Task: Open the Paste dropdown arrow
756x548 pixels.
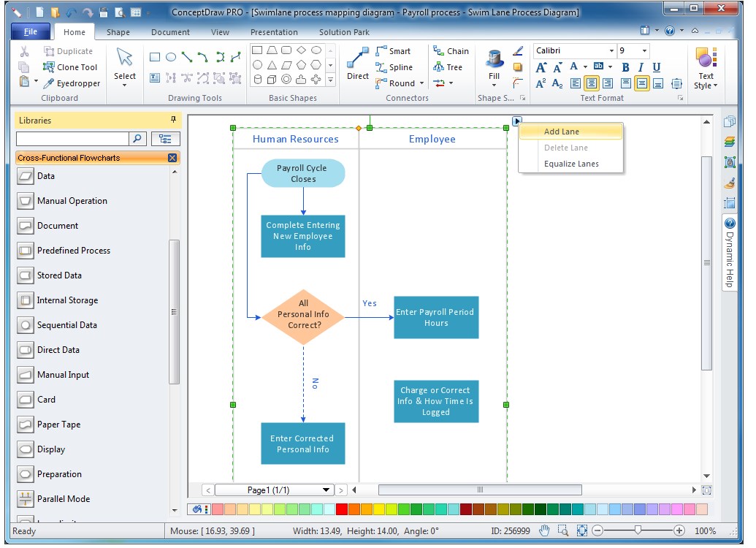Action: coord(37,81)
